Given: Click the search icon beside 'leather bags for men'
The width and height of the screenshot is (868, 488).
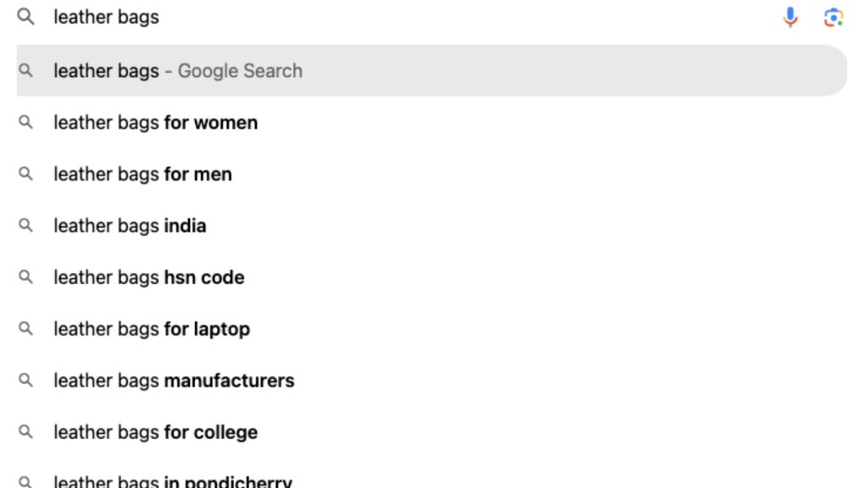Looking at the screenshot, I should (x=24, y=174).
